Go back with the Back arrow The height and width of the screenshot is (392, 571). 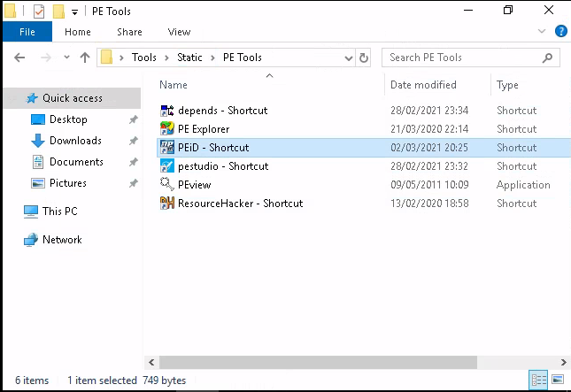coord(19,58)
